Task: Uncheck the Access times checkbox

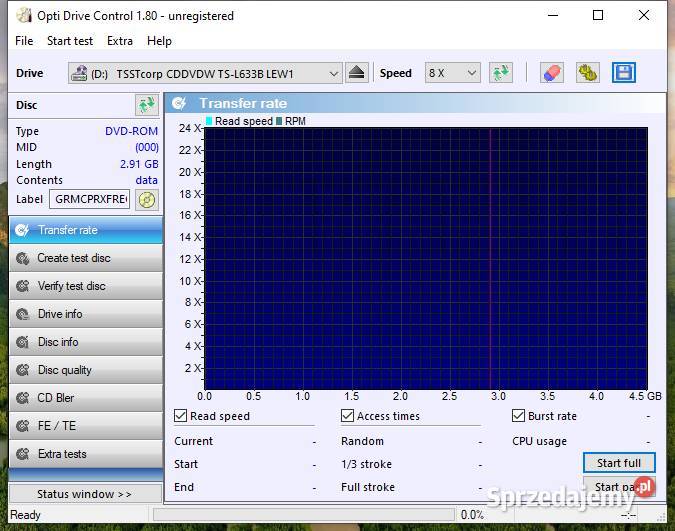Action: click(x=347, y=416)
